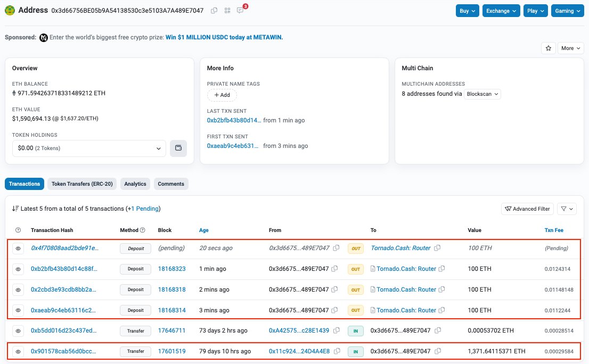Copy To address in block 17646711 row
Image resolution: width=589 pixels, height=364 pixels.
tap(438, 330)
